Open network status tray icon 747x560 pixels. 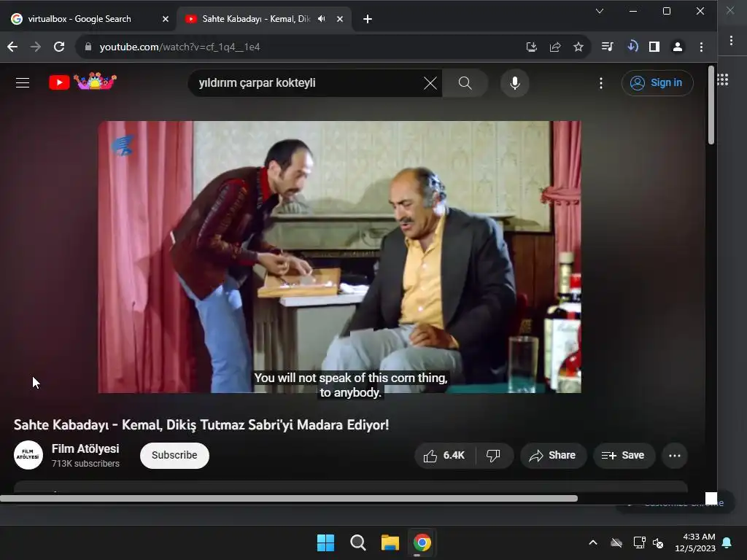point(639,542)
